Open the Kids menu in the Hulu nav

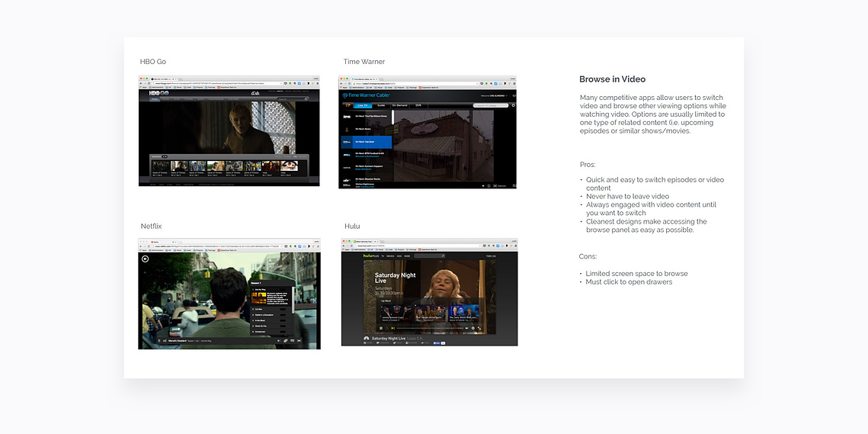[399, 256]
